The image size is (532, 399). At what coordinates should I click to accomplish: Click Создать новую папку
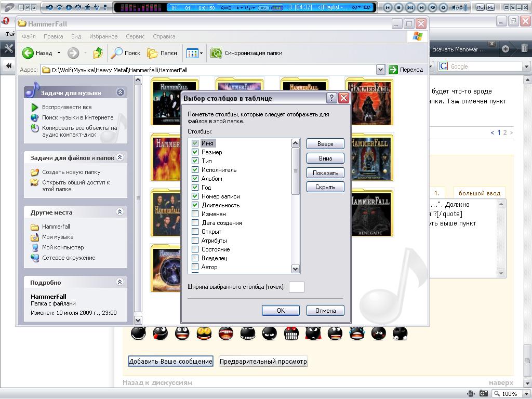point(66,172)
